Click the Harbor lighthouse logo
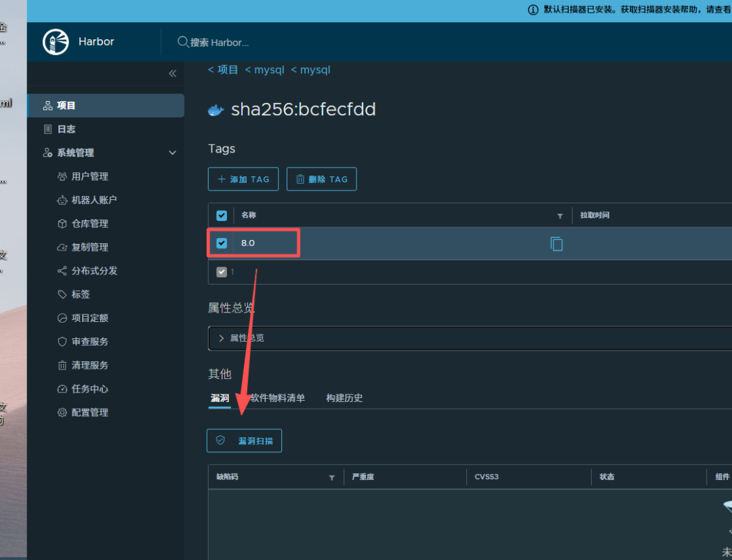This screenshot has height=560, width=732. pos(56,41)
